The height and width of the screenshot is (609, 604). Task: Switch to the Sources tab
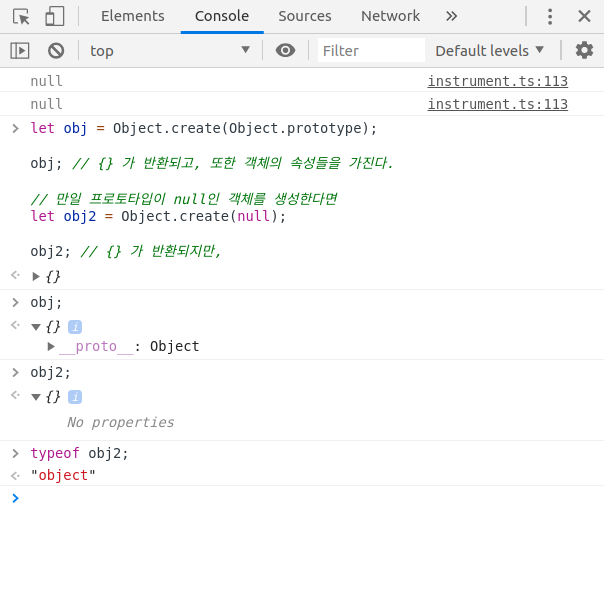pos(305,16)
